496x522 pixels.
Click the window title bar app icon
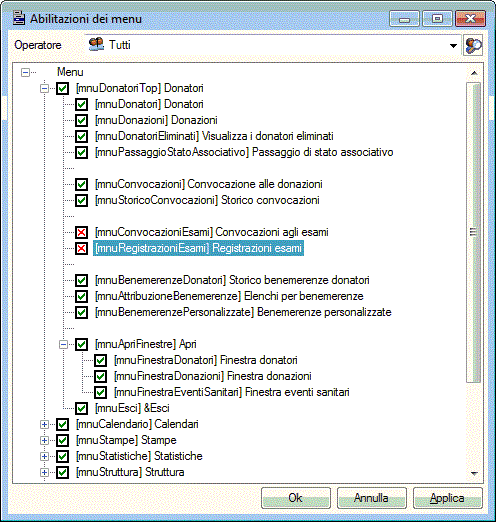pos(19,18)
